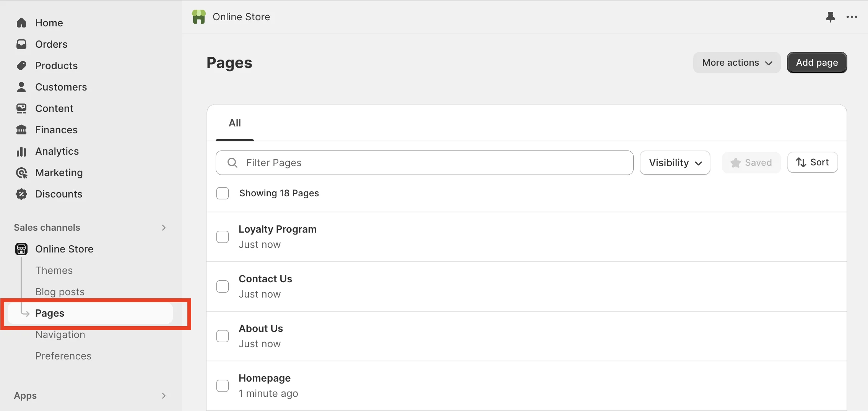Click the magnifier icon in Filter Pages

click(x=232, y=163)
